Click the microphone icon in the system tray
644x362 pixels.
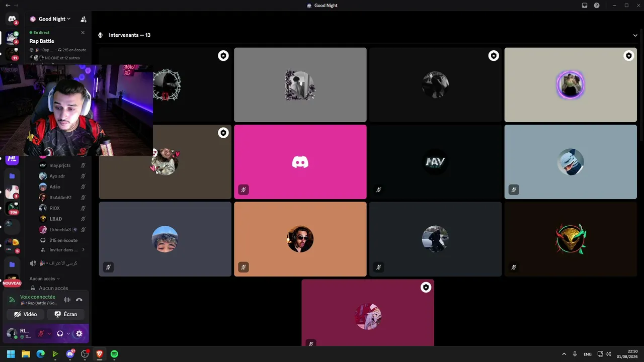(x=575, y=354)
